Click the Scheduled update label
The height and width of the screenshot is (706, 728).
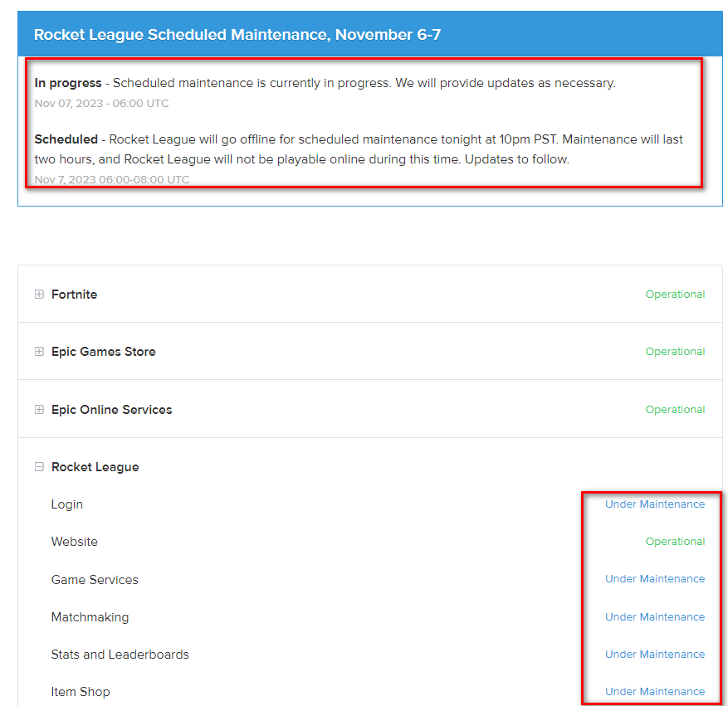click(66, 139)
